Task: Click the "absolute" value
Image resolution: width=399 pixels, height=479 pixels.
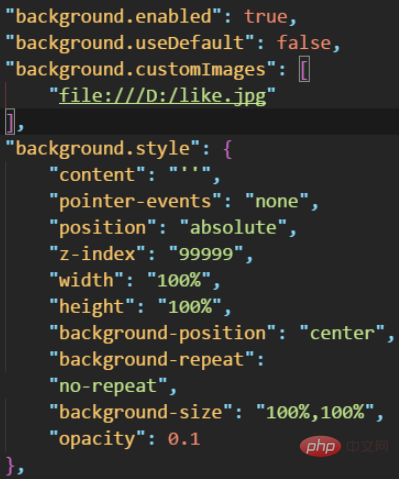Action: click(x=233, y=228)
